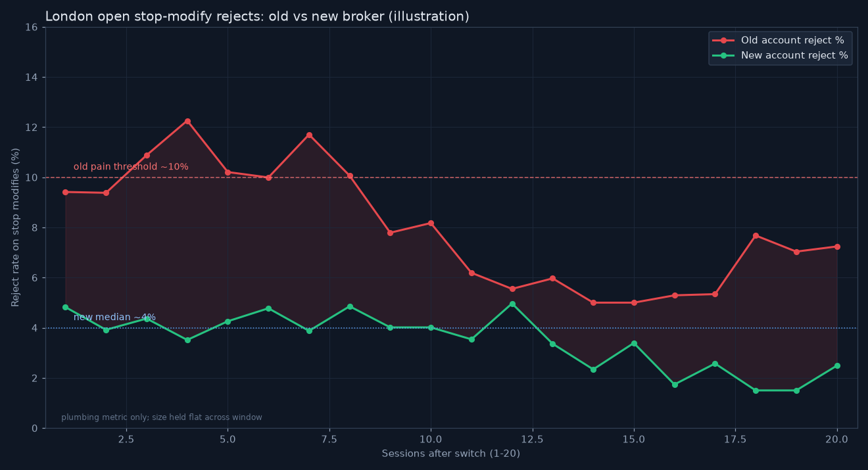Image resolution: width=868 pixels, height=470 pixels.
Task: Click the x-axis tick label 12.5
Action: click(533, 438)
